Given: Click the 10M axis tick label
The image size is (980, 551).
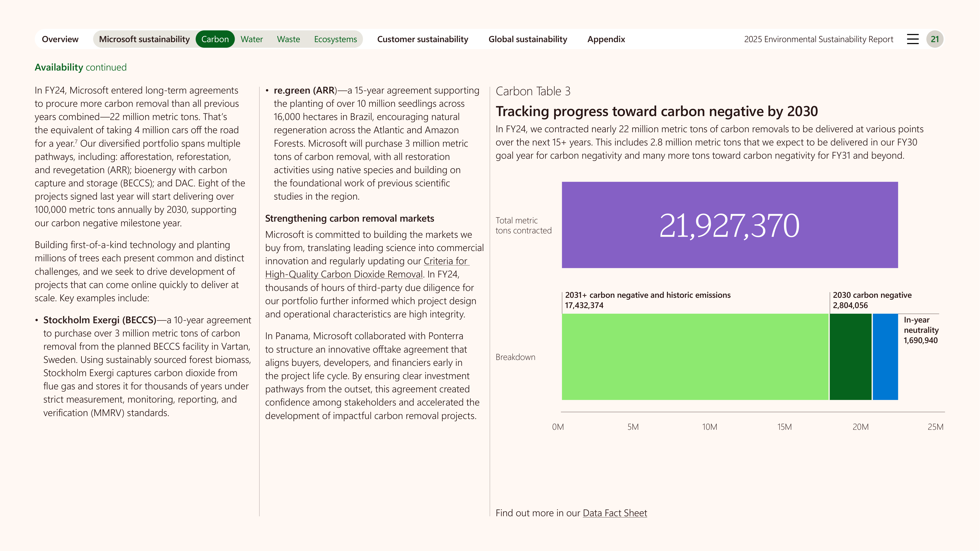Looking at the screenshot, I should (x=710, y=427).
